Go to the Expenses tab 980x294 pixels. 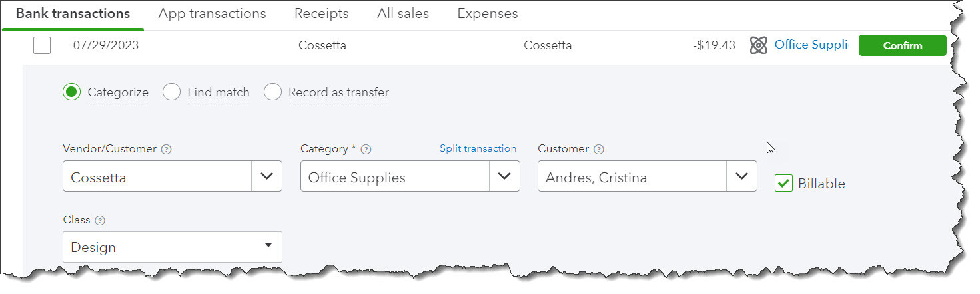pos(487,13)
